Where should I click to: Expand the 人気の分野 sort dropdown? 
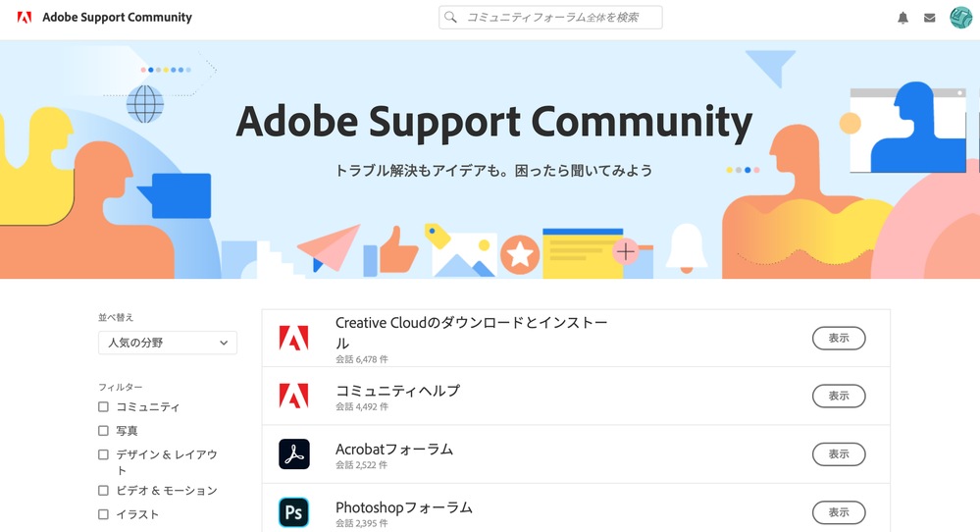pyautogui.click(x=168, y=343)
